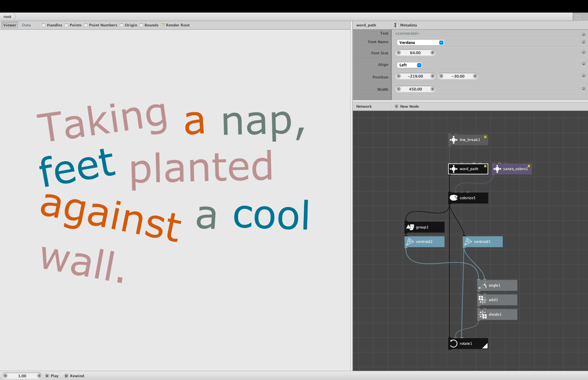The height and width of the screenshot is (380, 588).
Task: Click the Metadata icon
Action: point(396,25)
